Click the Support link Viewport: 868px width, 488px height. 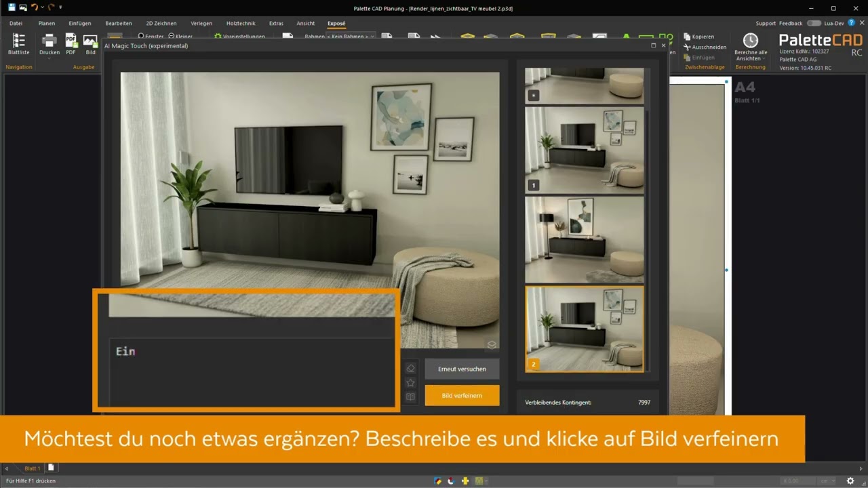pos(766,23)
